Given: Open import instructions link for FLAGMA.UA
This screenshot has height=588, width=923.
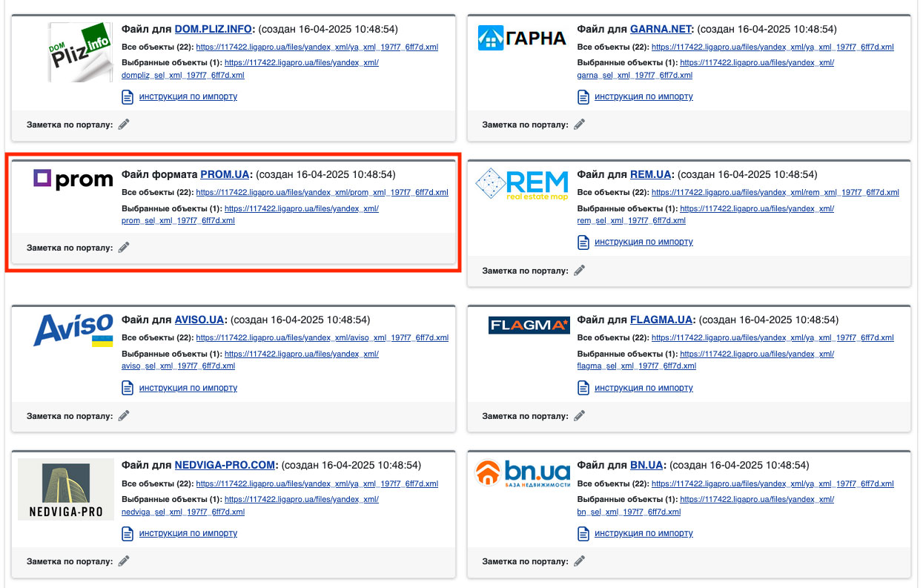Looking at the screenshot, I should [644, 388].
